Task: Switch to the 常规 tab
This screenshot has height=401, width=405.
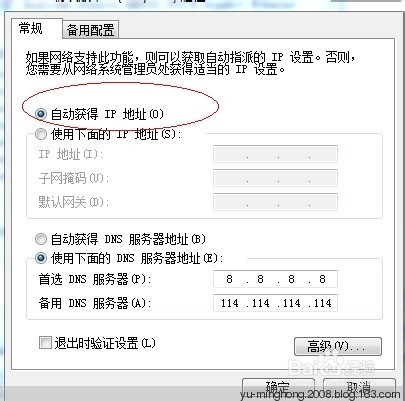Action: pyautogui.click(x=31, y=29)
